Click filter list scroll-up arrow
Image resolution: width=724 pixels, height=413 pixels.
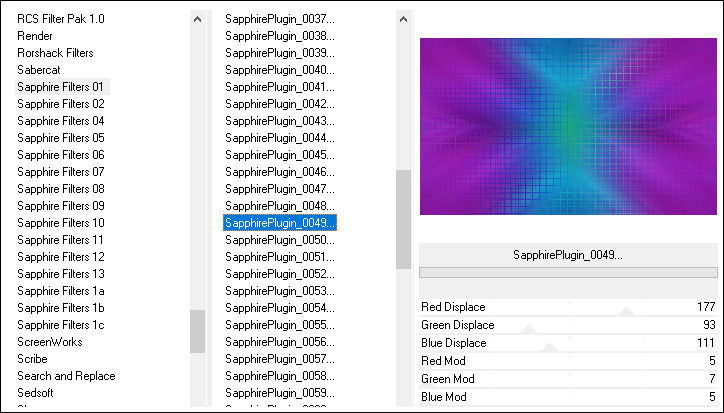click(x=404, y=19)
